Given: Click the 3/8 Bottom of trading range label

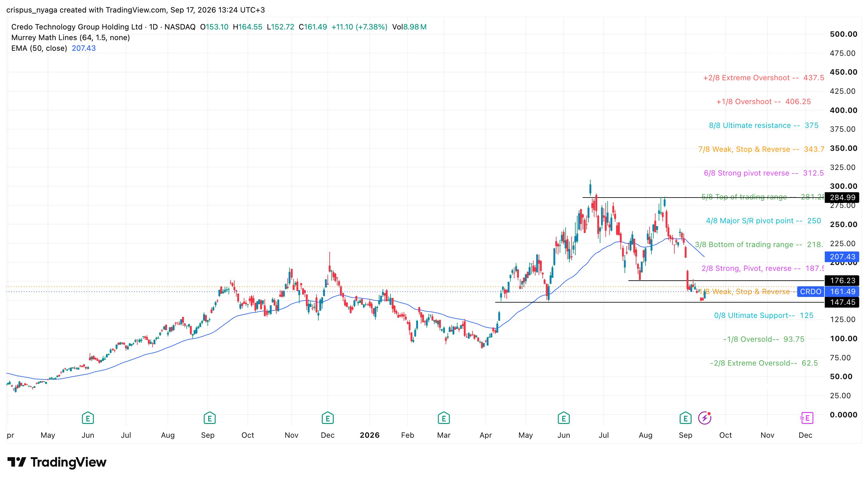Looking at the screenshot, I should [x=760, y=245].
